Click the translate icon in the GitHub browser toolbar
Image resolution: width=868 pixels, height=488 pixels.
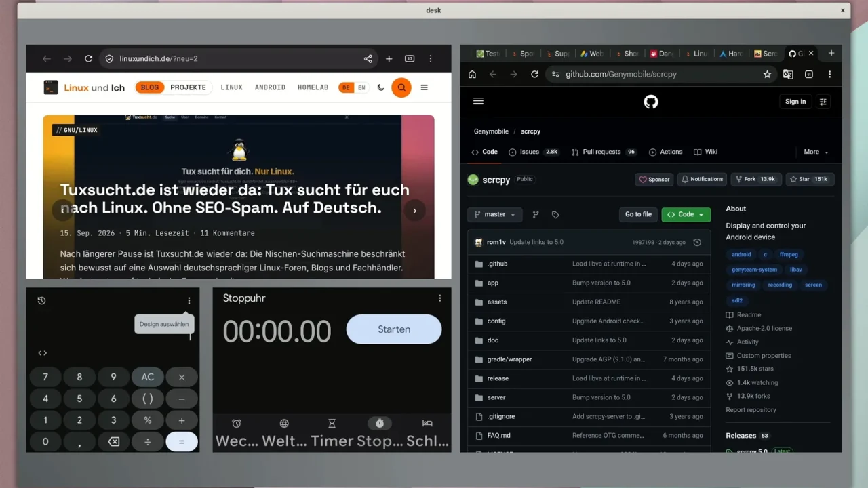(x=788, y=75)
